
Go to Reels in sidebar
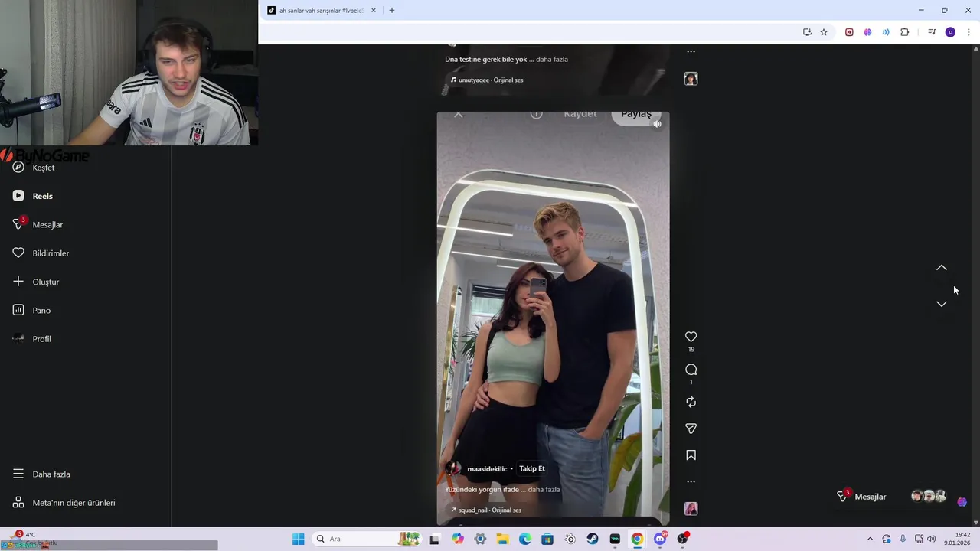point(33,196)
